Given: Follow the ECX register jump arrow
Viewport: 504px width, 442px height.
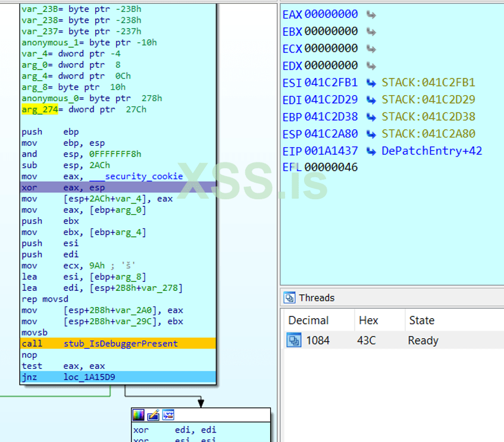Looking at the screenshot, I should [x=371, y=49].
